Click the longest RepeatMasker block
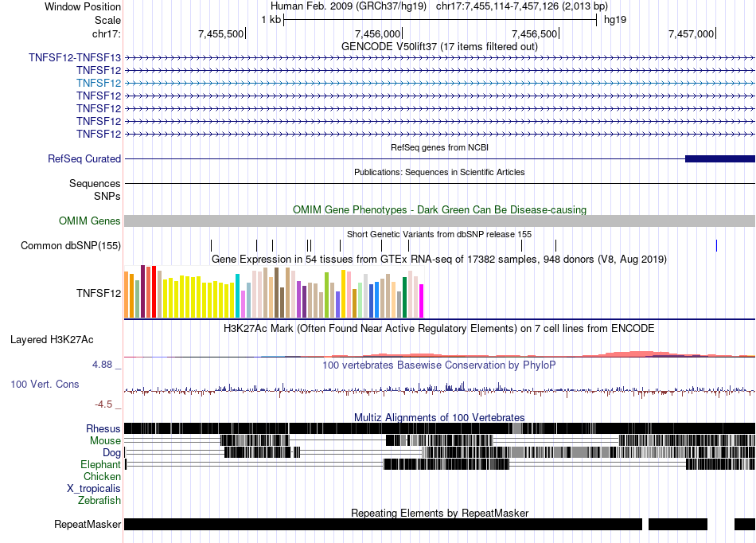 pyautogui.click(x=384, y=524)
